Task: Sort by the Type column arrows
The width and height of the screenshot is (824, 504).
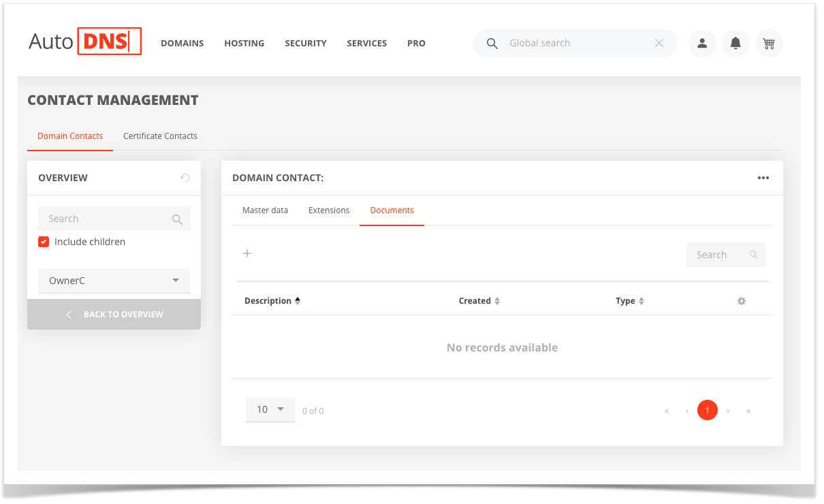Action: pos(641,301)
